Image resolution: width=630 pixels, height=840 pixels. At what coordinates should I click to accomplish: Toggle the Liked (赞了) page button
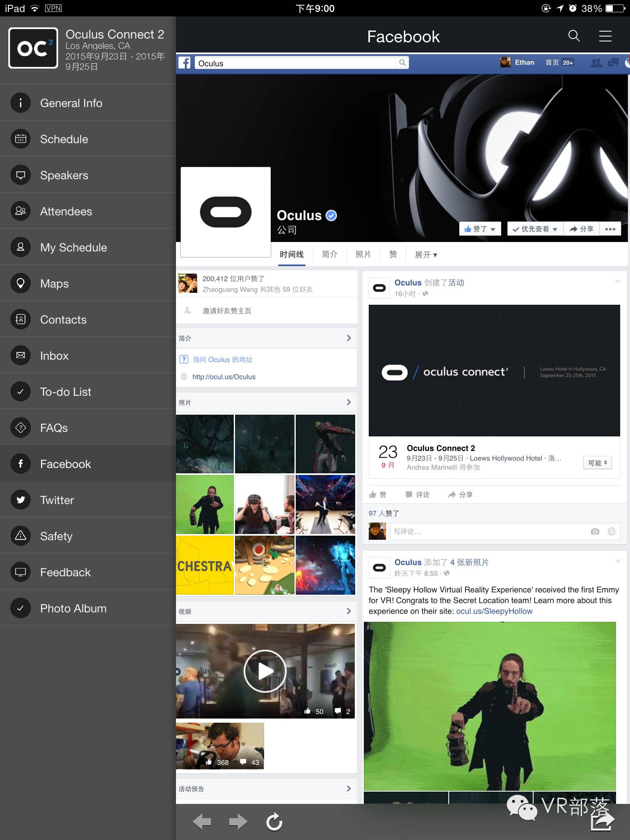click(480, 229)
